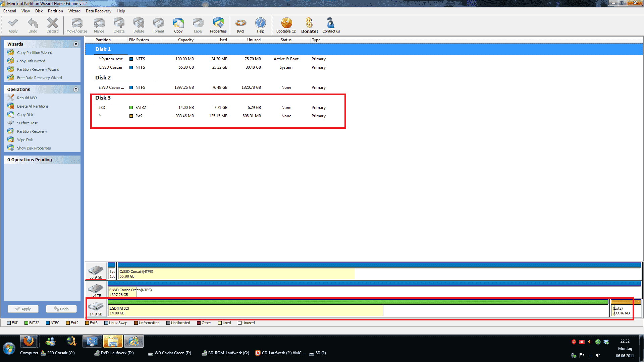
Task: Launch Copy Disk Wizard
Action: click(31, 61)
